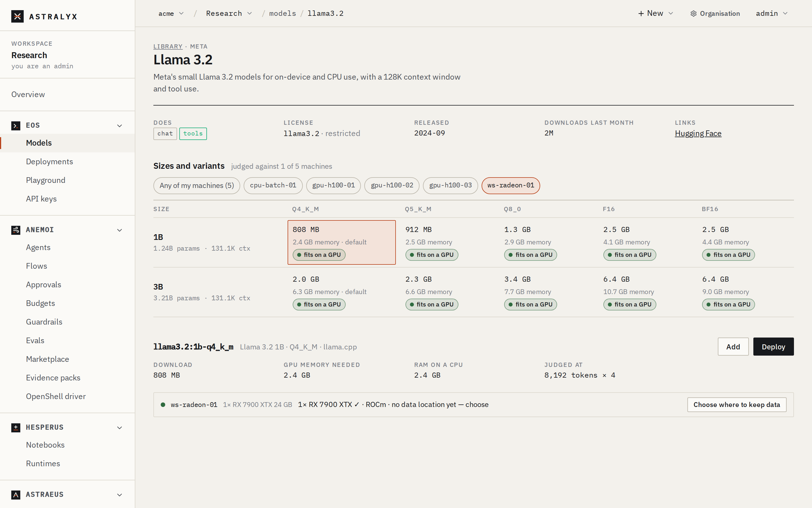
Task: Select the cpu-batch-01 machine filter
Action: (x=273, y=185)
